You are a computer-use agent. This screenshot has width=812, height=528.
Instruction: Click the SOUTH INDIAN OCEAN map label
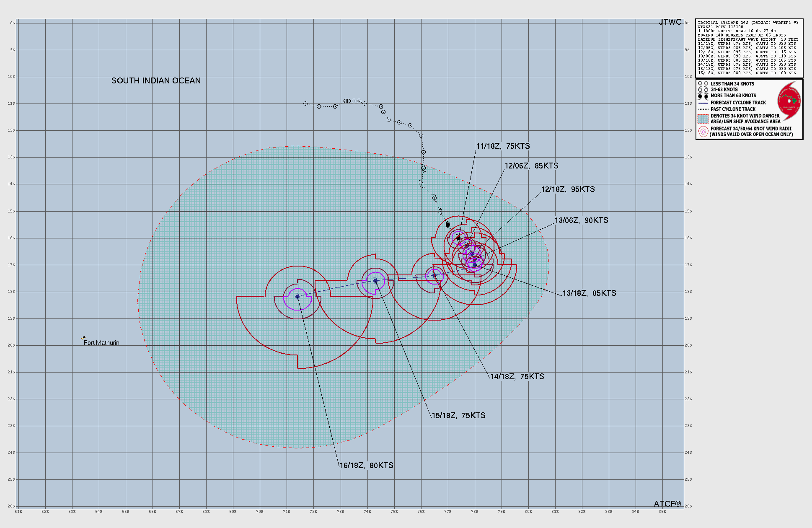point(156,80)
